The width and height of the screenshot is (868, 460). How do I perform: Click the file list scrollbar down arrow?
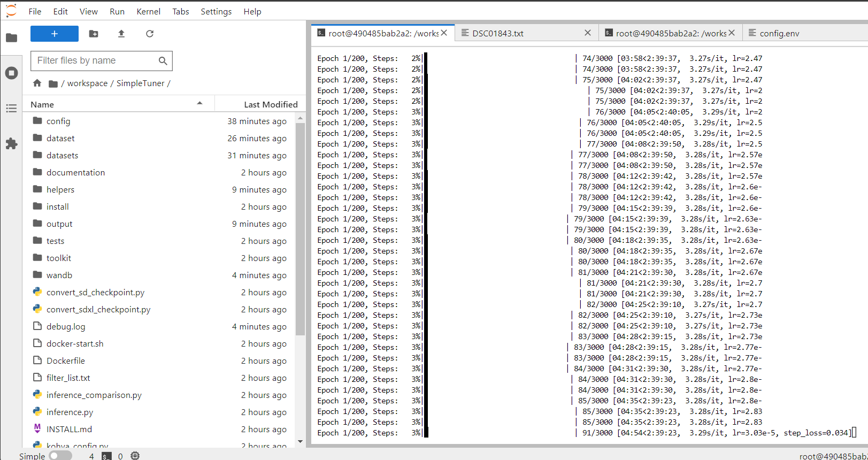pyautogui.click(x=300, y=442)
